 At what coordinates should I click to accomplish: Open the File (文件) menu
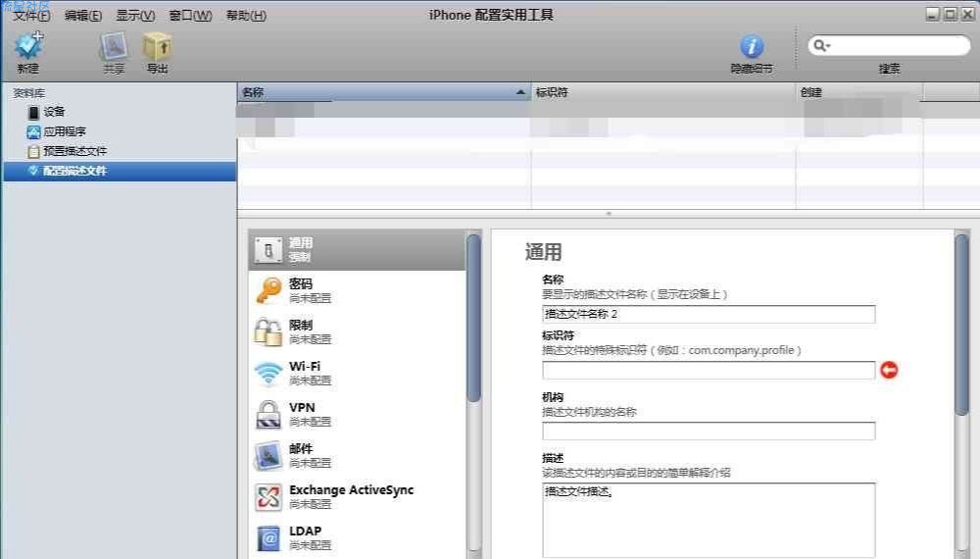pos(31,15)
